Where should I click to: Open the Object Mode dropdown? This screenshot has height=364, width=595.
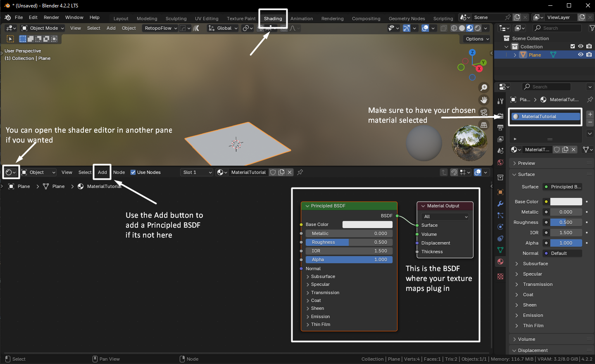[43, 28]
